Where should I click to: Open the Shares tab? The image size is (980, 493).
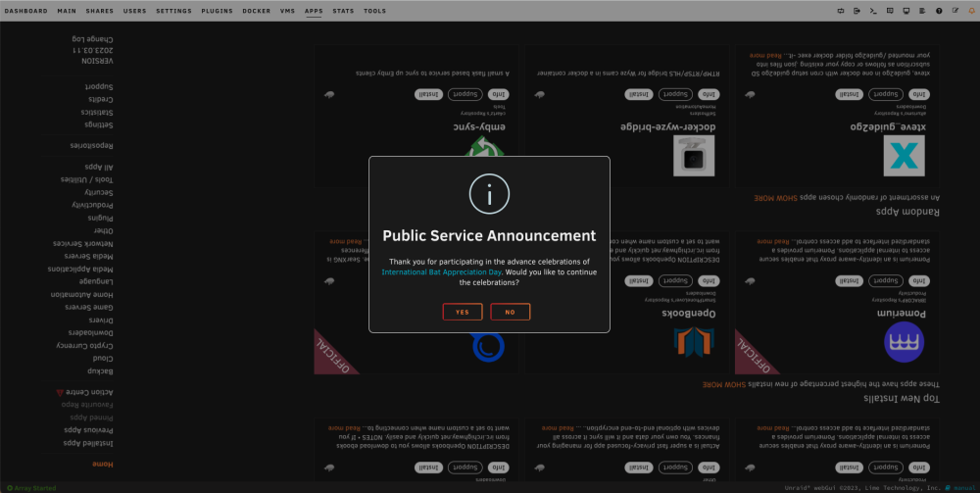(x=100, y=11)
